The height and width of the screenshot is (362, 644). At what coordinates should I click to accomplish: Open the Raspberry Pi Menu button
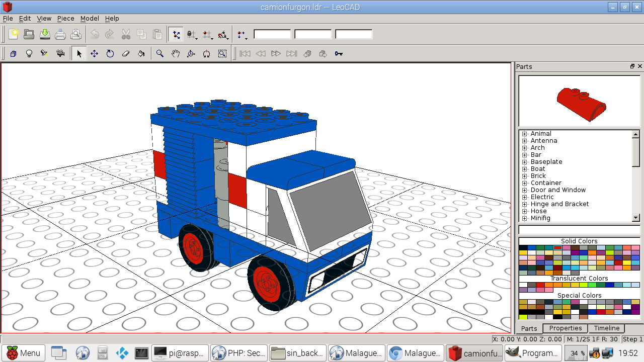24,353
